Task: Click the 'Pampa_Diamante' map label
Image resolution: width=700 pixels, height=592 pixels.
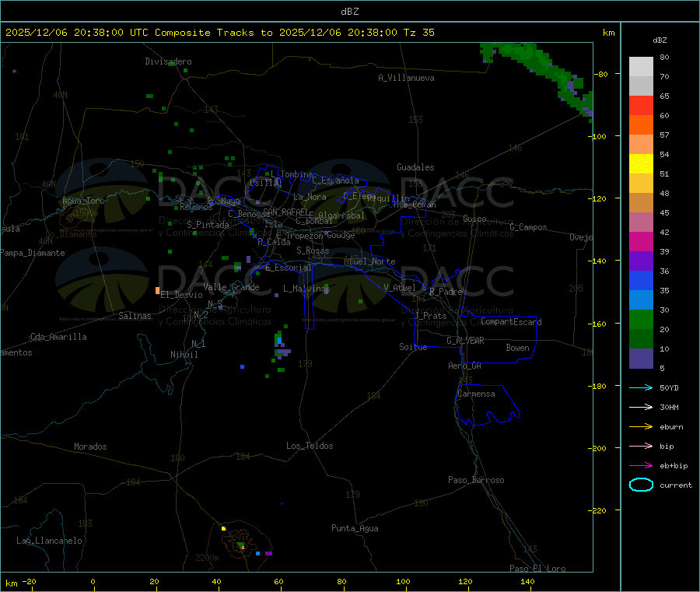Action: pyautogui.click(x=33, y=253)
